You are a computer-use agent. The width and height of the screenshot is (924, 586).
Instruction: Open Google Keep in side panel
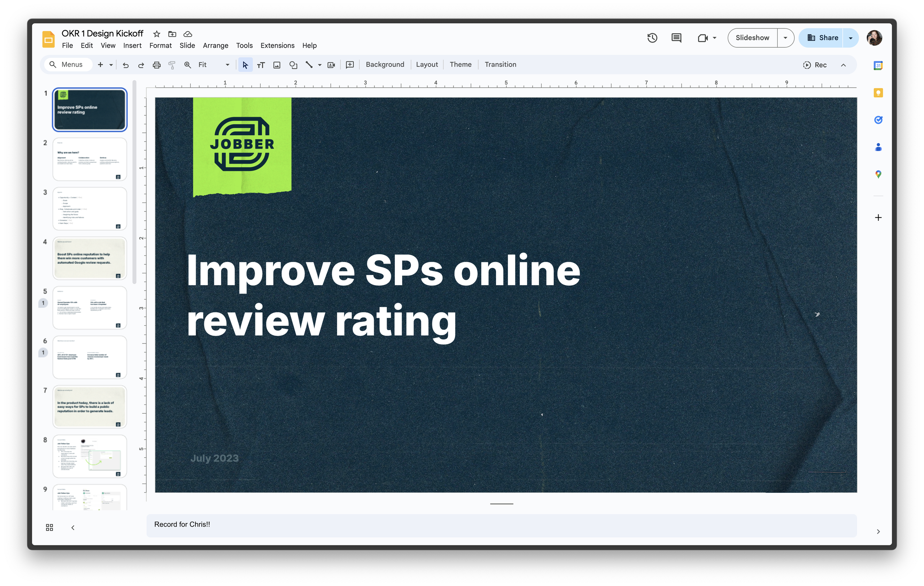tap(878, 92)
